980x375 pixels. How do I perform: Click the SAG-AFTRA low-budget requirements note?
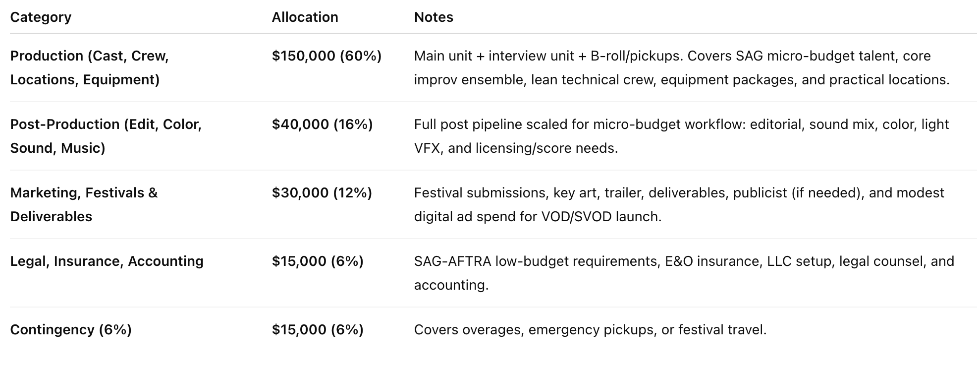pos(684,273)
